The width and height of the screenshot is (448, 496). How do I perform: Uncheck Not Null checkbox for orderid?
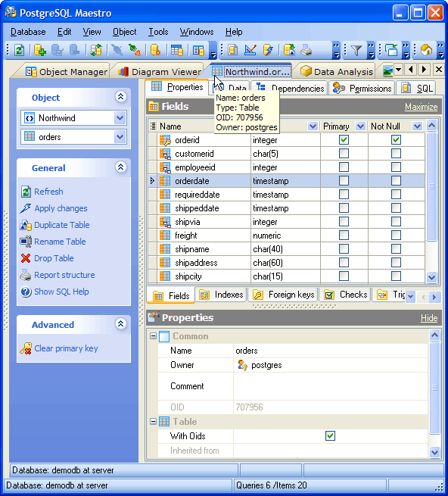tap(396, 140)
